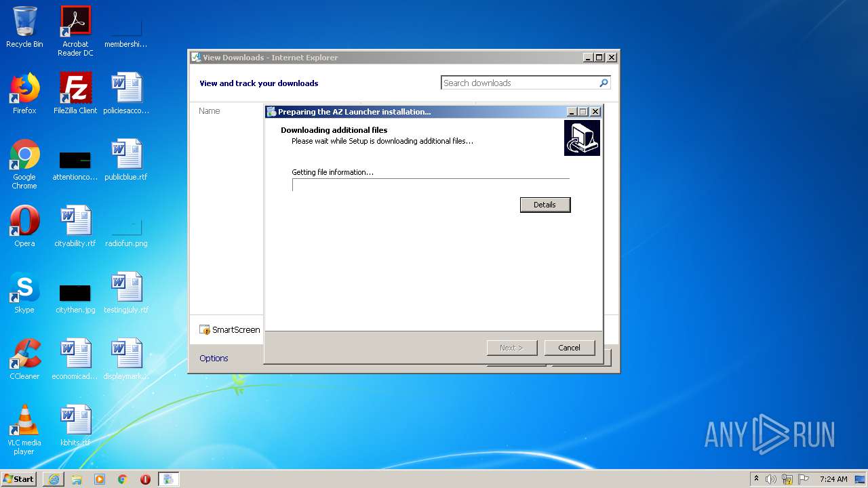The width and height of the screenshot is (868, 488).
Task: Open media player taskbar icon
Action: click(x=100, y=479)
